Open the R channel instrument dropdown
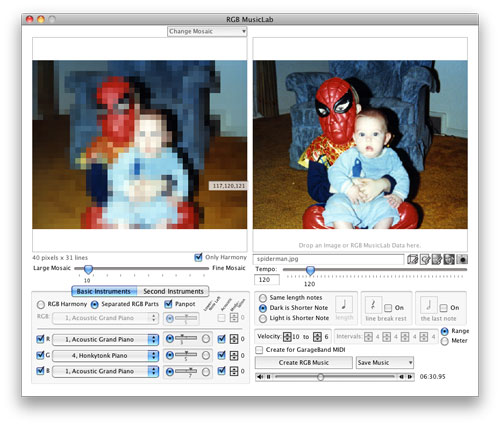The width and height of the screenshot is (500, 426). point(105,339)
